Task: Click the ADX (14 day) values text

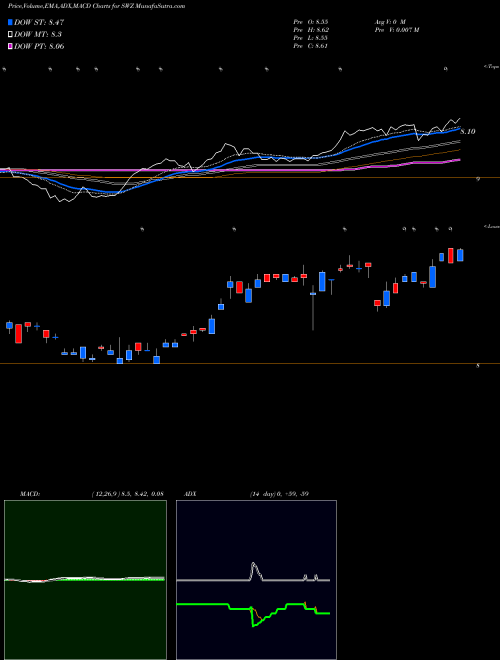Action: click(279, 494)
